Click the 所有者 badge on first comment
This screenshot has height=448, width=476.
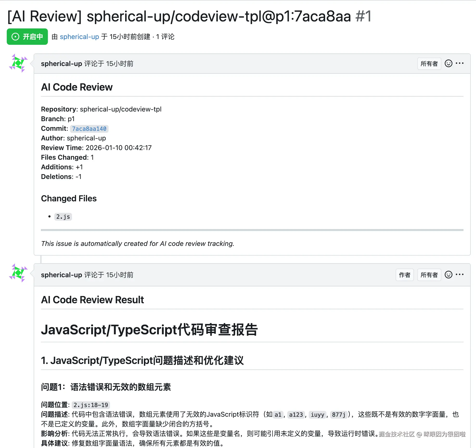(x=429, y=64)
